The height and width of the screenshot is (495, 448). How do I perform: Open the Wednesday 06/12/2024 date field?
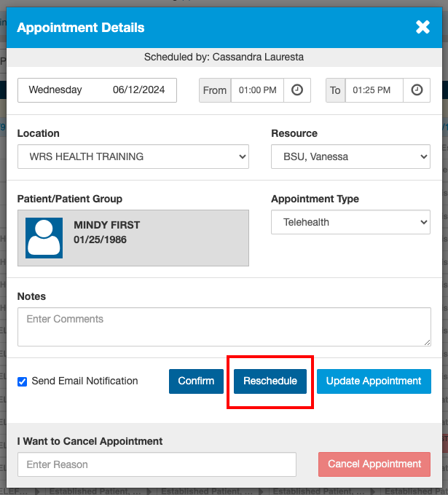coord(97,90)
